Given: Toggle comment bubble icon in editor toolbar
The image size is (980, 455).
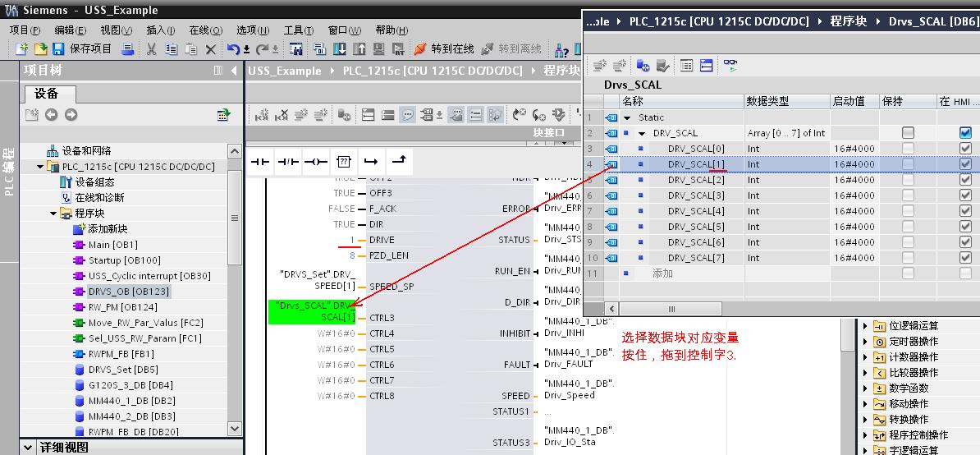Looking at the screenshot, I should pyautogui.click(x=407, y=114).
